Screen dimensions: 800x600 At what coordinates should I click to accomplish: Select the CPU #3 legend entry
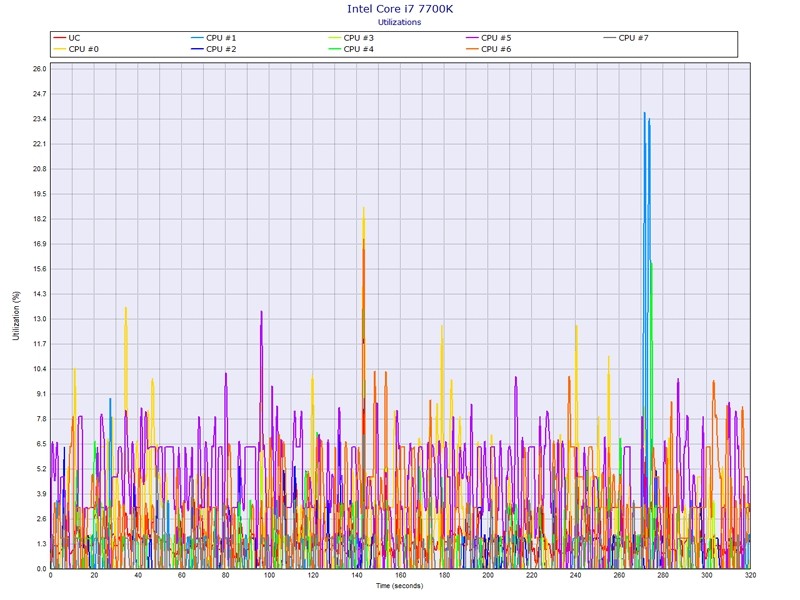[358, 38]
